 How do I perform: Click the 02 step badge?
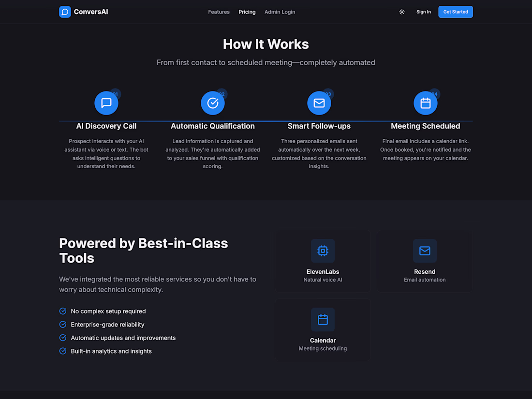(x=222, y=94)
